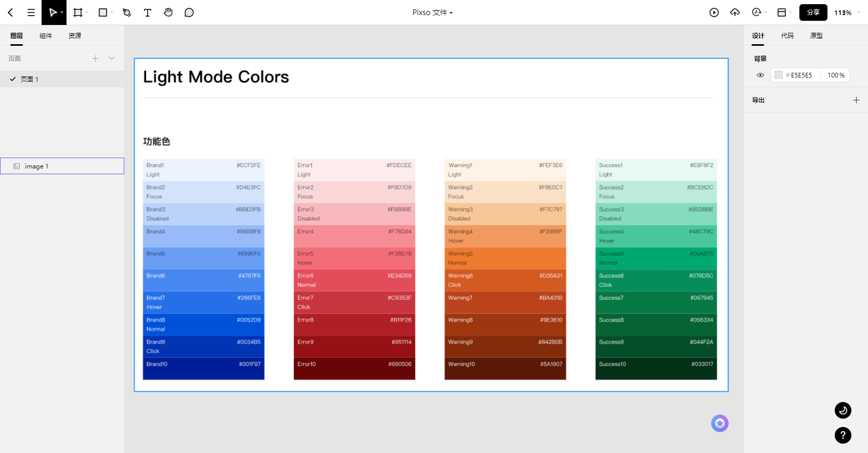Click the 背景 background section label
This screenshot has height=453, width=868.
pyautogui.click(x=760, y=59)
